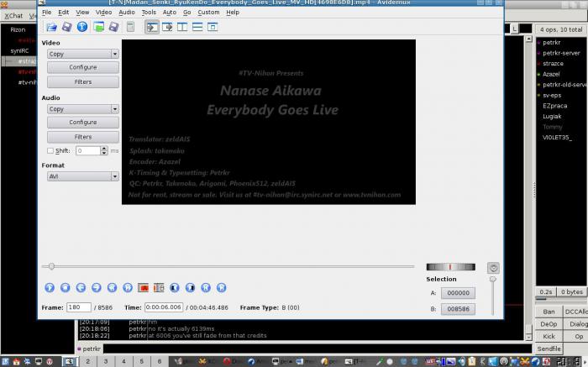
Task: Open the View menu in Avidemux
Action: point(82,13)
